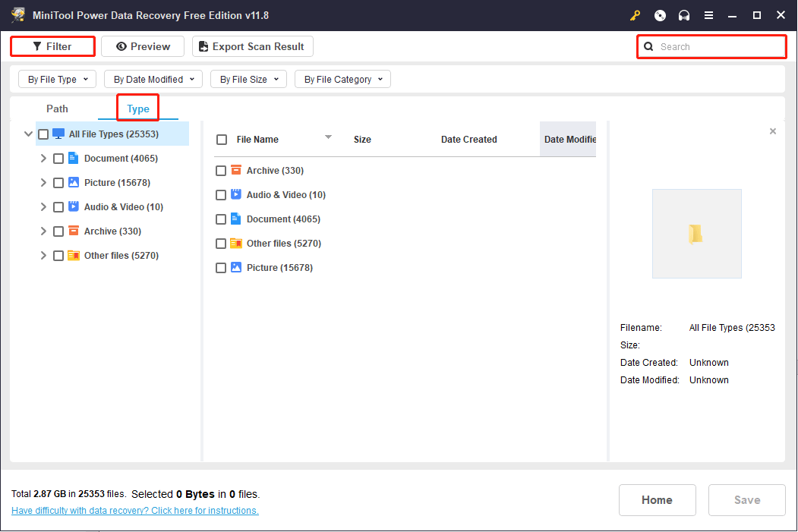Screen dimensions: 798x532
Task: Click Document icon in the file list
Action: pos(235,219)
